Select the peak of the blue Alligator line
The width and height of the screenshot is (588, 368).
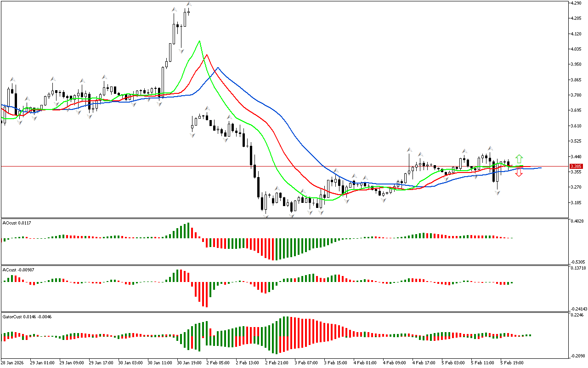pyautogui.click(x=218, y=68)
